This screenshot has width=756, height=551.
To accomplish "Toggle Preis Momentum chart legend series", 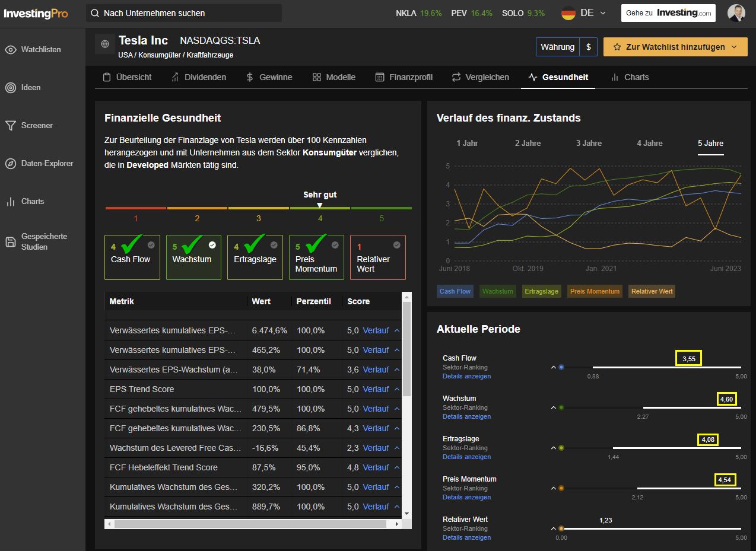I will click(x=595, y=291).
